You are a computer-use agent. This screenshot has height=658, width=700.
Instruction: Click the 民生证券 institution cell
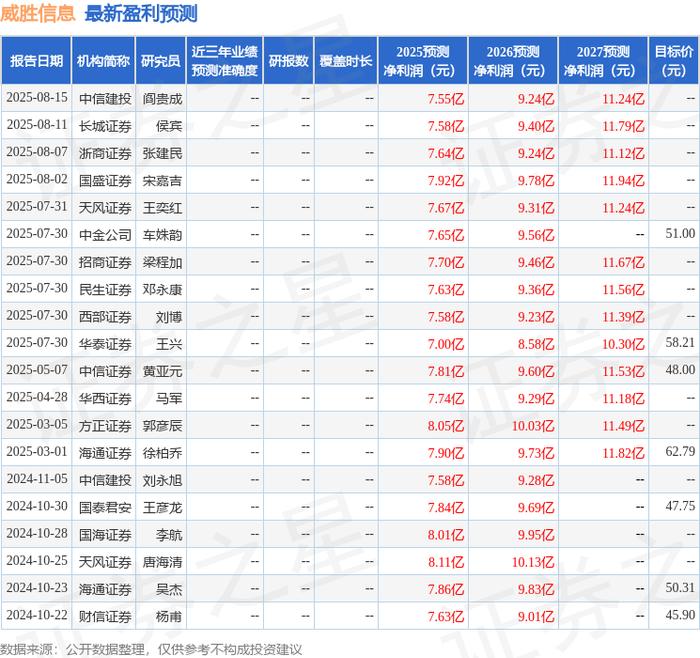(x=105, y=289)
